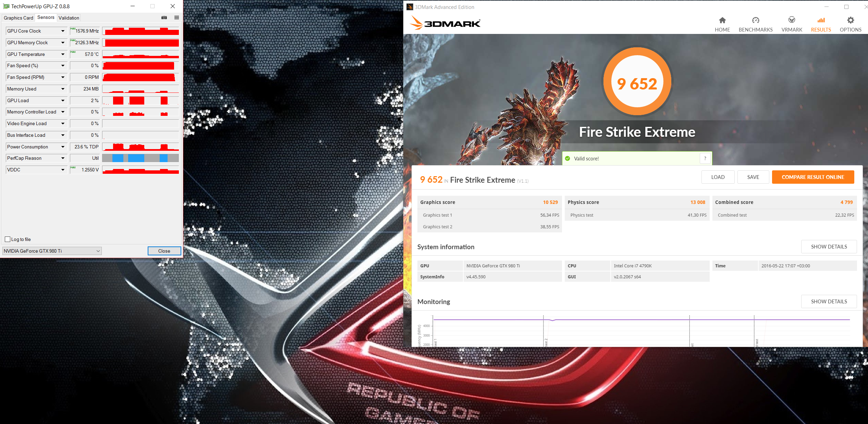868x424 pixels.
Task: Expand the GPU Core Clock dropdown arrow
Action: click(63, 31)
